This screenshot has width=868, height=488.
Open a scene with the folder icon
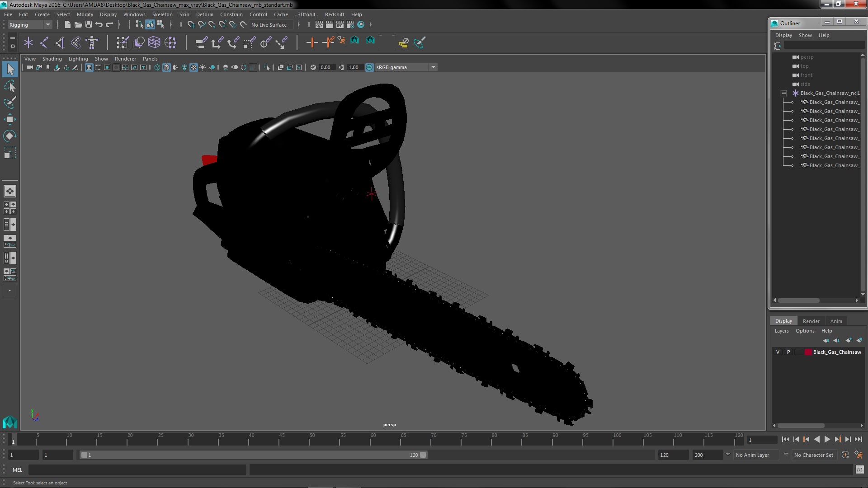point(78,24)
